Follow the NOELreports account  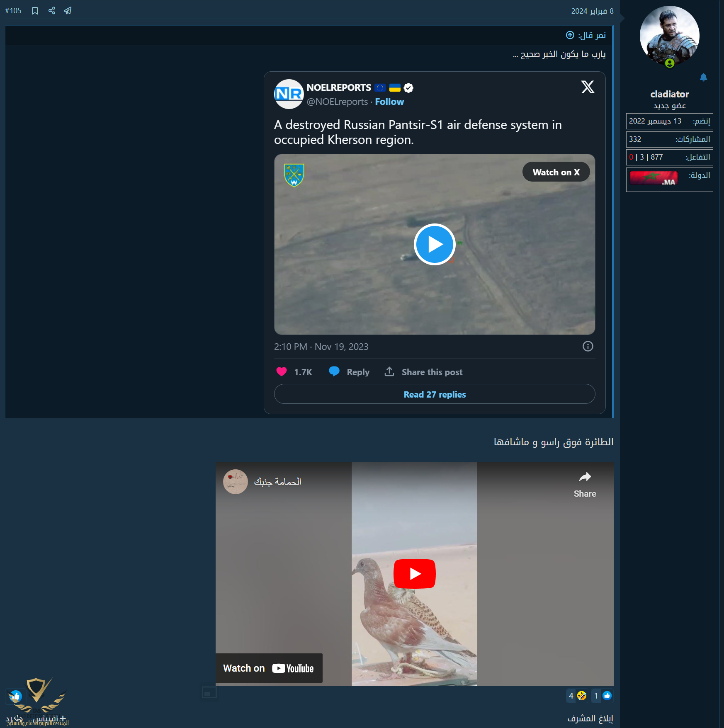389,102
